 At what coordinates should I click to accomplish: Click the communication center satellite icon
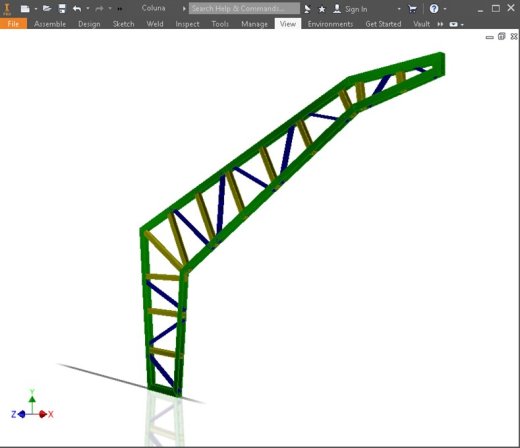coord(307,9)
